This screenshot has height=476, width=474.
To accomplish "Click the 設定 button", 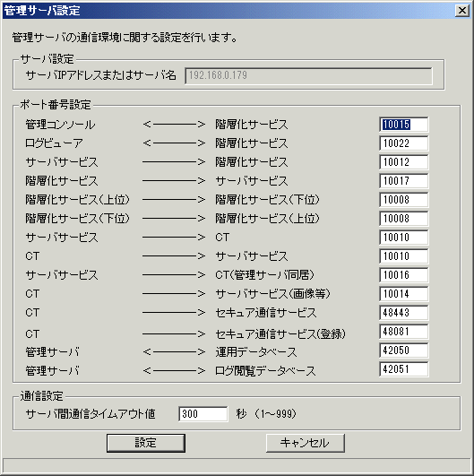I will click(146, 443).
